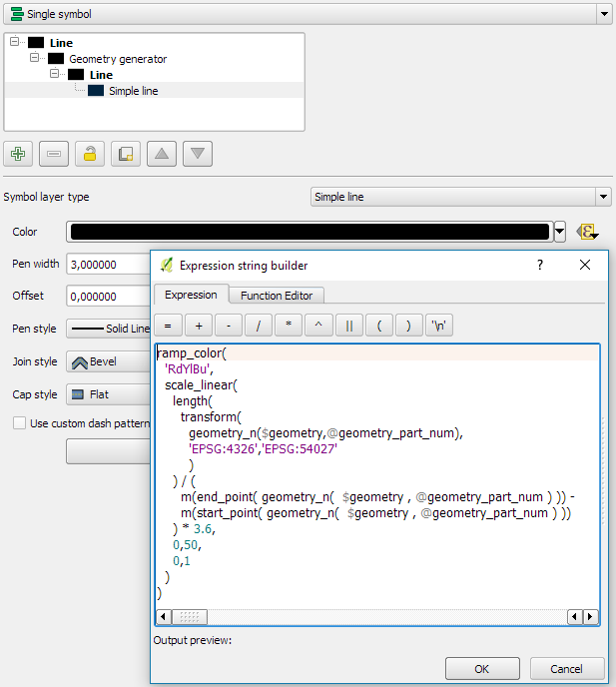Switch to the Function Editor tab
Viewport: 616px width, 687px height.
click(x=277, y=295)
